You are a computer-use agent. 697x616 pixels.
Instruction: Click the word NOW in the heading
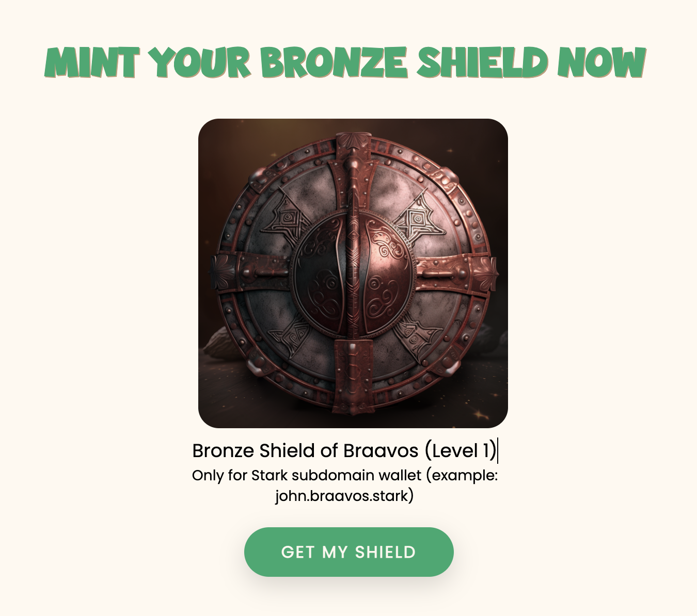coord(602,62)
